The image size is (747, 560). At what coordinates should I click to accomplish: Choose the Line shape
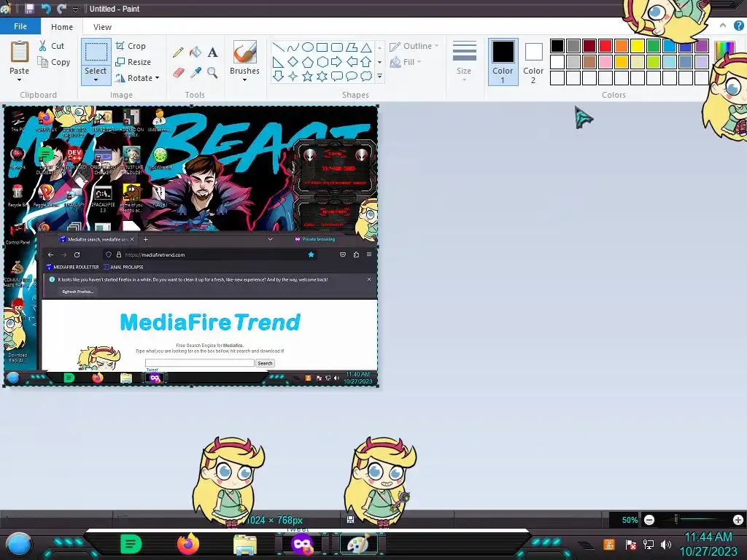coord(278,47)
